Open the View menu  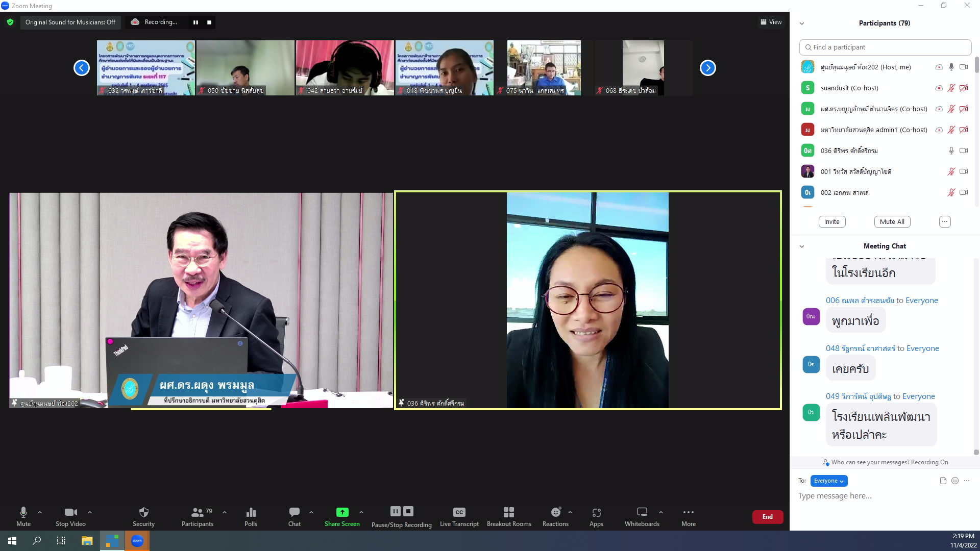click(771, 22)
